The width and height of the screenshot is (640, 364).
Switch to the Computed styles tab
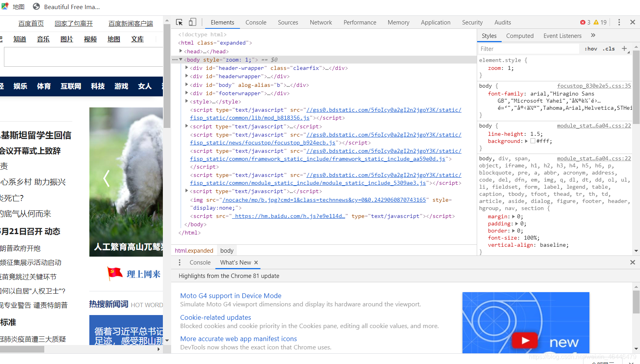(x=519, y=36)
